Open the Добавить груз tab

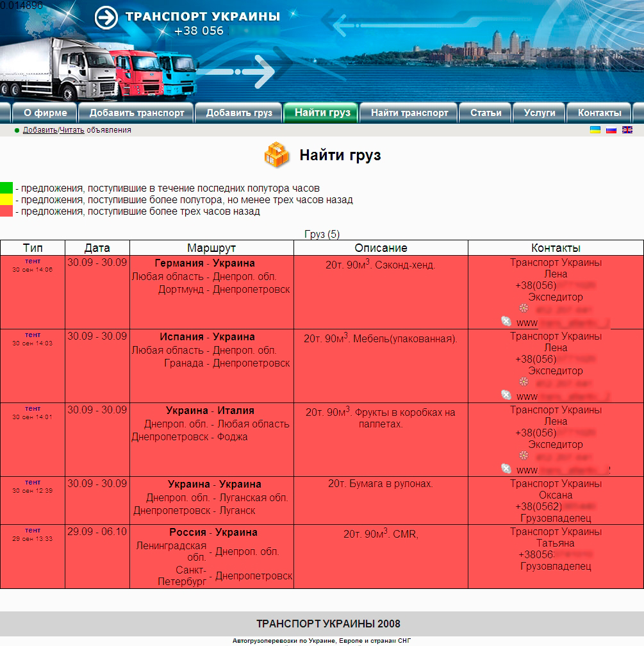point(239,113)
